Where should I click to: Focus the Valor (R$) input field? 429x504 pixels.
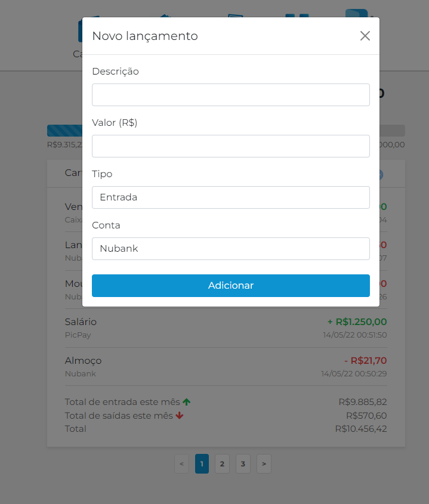coord(230,146)
